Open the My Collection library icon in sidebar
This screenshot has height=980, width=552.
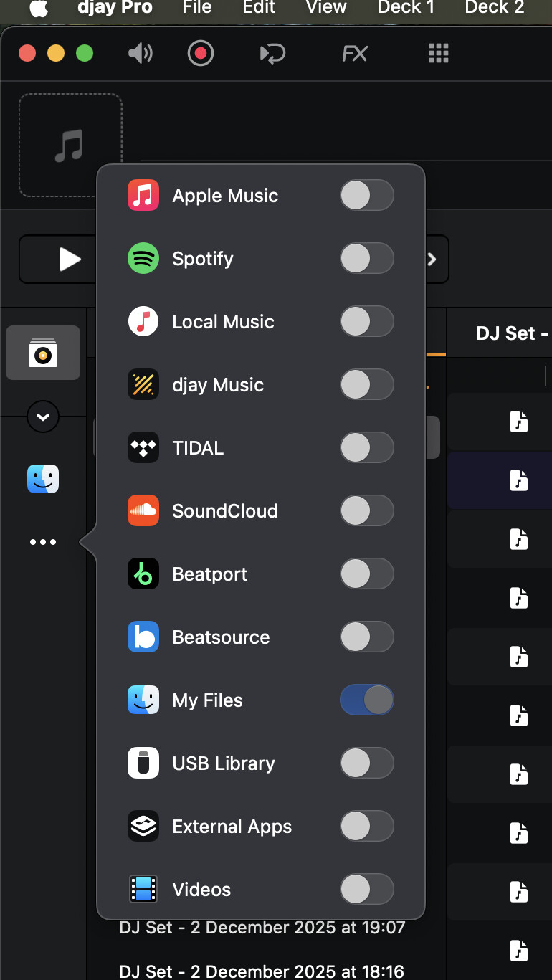[x=43, y=353]
